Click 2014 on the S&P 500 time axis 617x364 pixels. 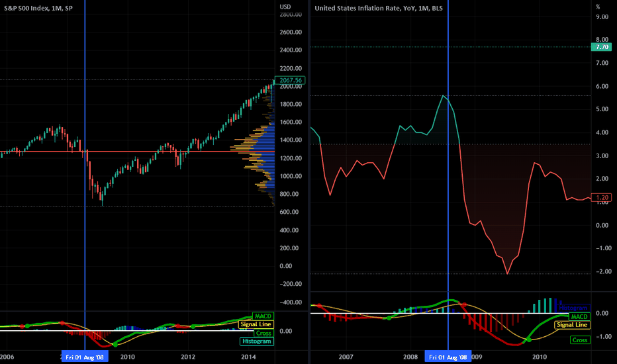pos(248,357)
